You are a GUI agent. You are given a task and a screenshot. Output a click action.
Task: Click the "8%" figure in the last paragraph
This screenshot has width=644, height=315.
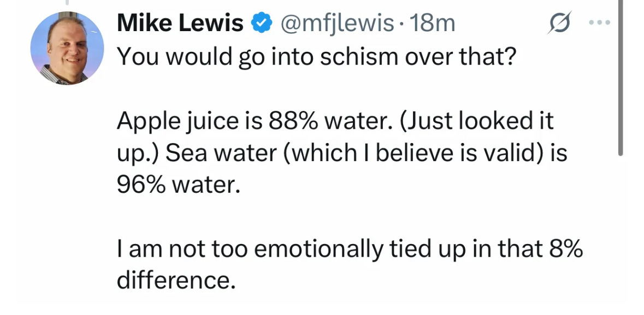pyautogui.click(x=564, y=249)
